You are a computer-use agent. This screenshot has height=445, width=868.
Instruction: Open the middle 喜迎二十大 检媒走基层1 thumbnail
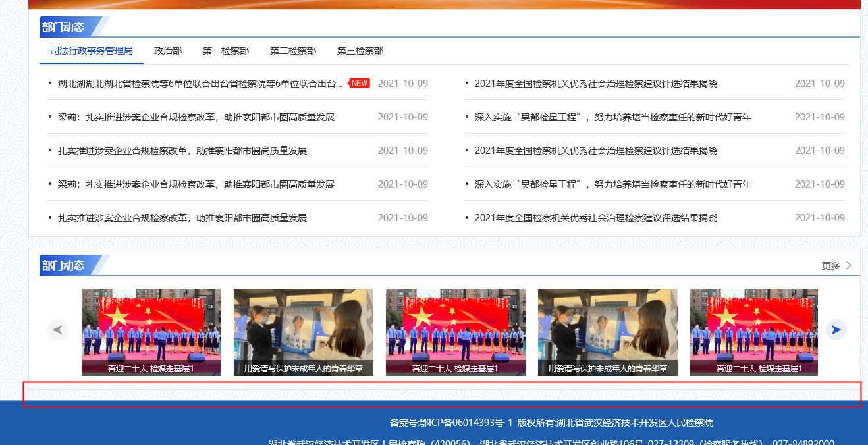[456, 332]
